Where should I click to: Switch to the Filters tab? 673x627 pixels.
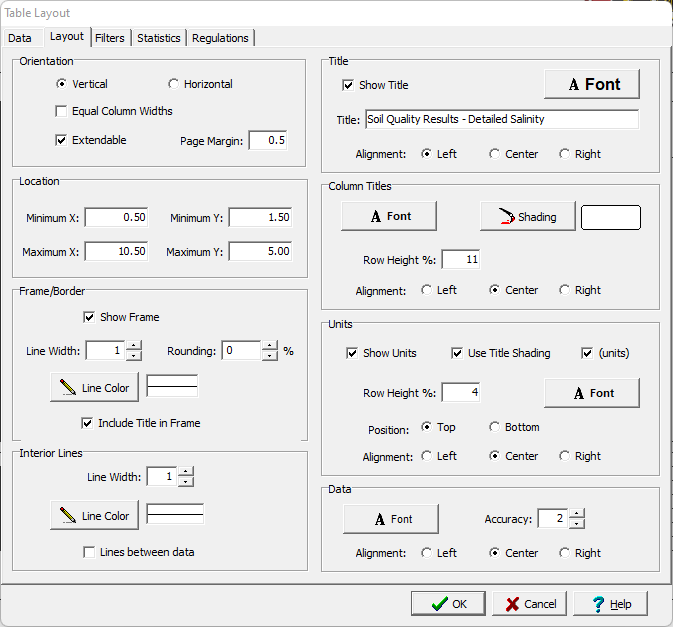[x=110, y=38]
